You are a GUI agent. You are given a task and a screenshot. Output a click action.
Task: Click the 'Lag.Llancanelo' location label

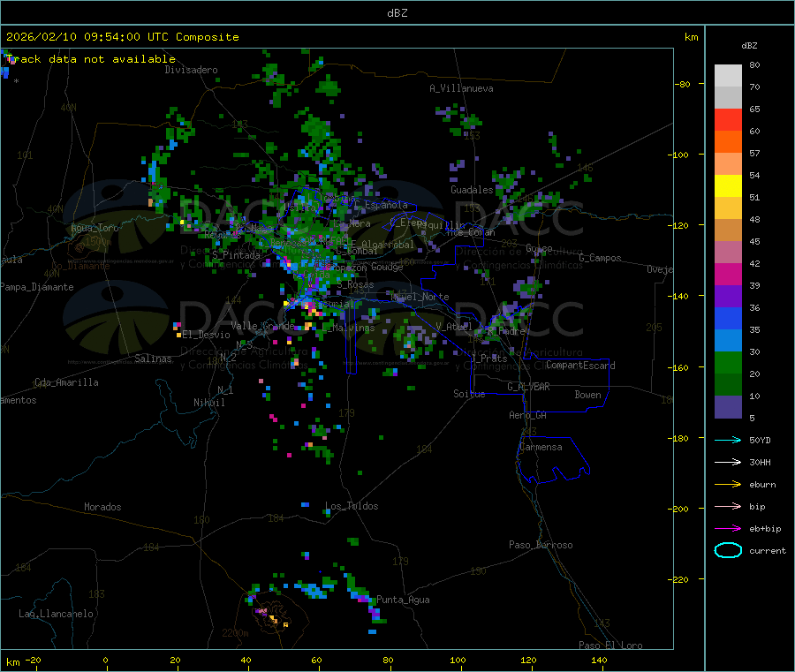coord(56,615)
